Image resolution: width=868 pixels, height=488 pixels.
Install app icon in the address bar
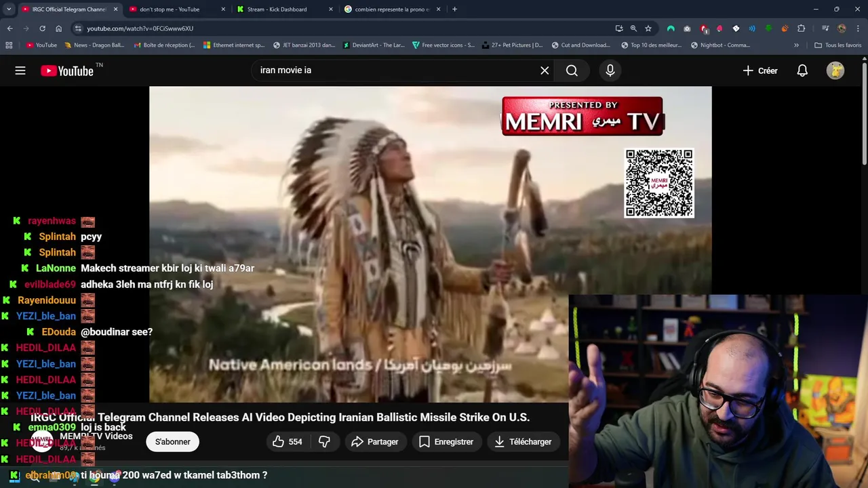point(618,28)
